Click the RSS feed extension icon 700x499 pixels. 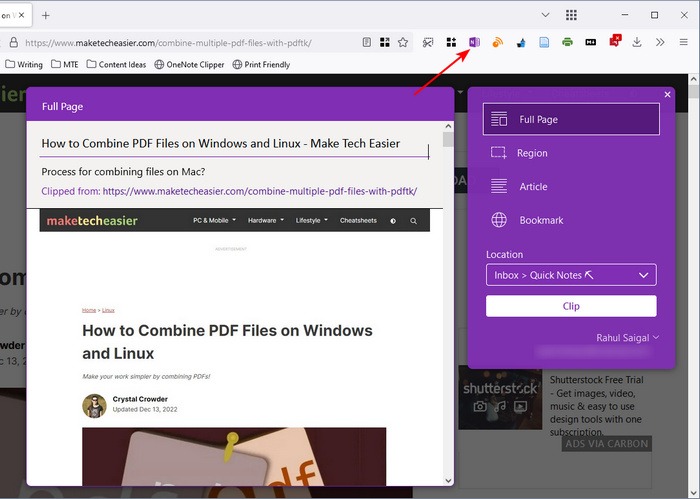click(x=497, y=42)
